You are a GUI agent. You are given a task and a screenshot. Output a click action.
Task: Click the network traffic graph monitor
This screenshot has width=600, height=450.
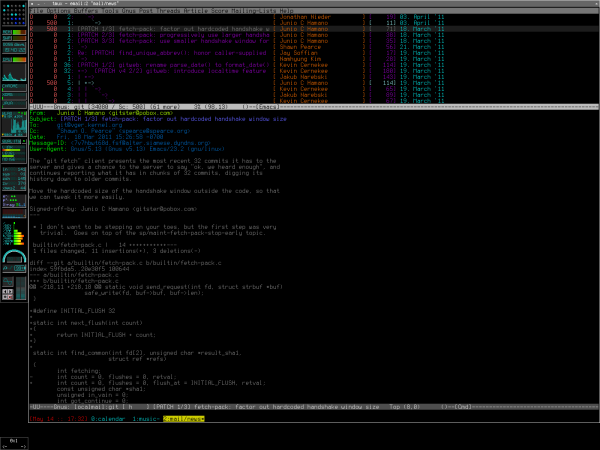14,124
